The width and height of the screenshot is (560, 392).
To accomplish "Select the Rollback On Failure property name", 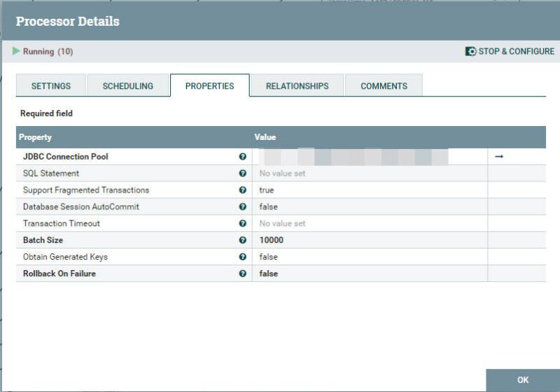I will point(59,274).
